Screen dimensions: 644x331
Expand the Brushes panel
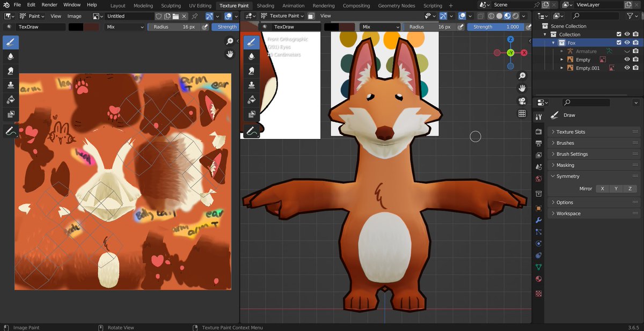point(595,143)
